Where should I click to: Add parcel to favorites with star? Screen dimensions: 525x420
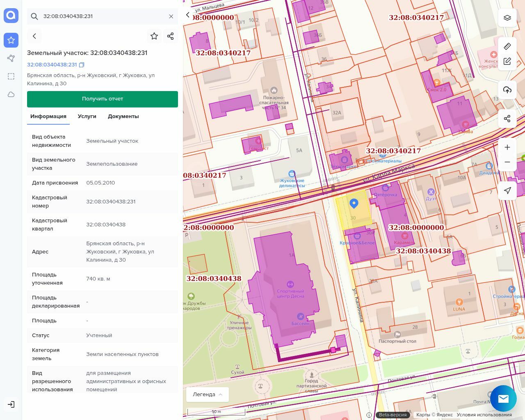coord(154,36)
